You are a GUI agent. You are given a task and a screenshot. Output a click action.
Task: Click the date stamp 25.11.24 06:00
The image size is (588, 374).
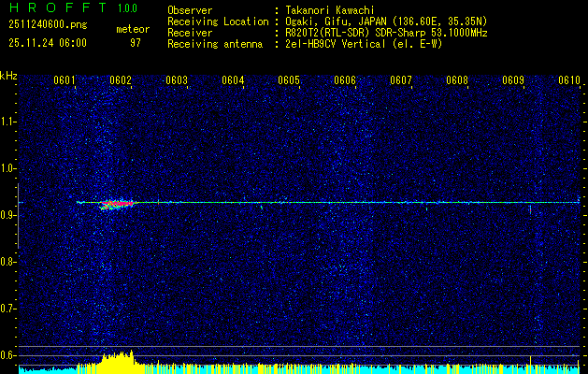click(x=48, y=43)
